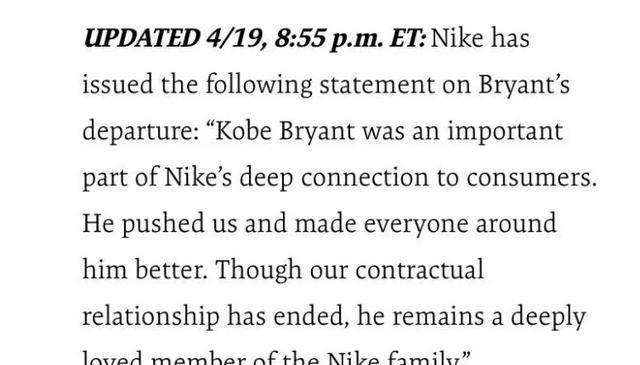Click the word "departure:" in the text
Viewport: 640px width, 365px height.
tap(141, 132)
